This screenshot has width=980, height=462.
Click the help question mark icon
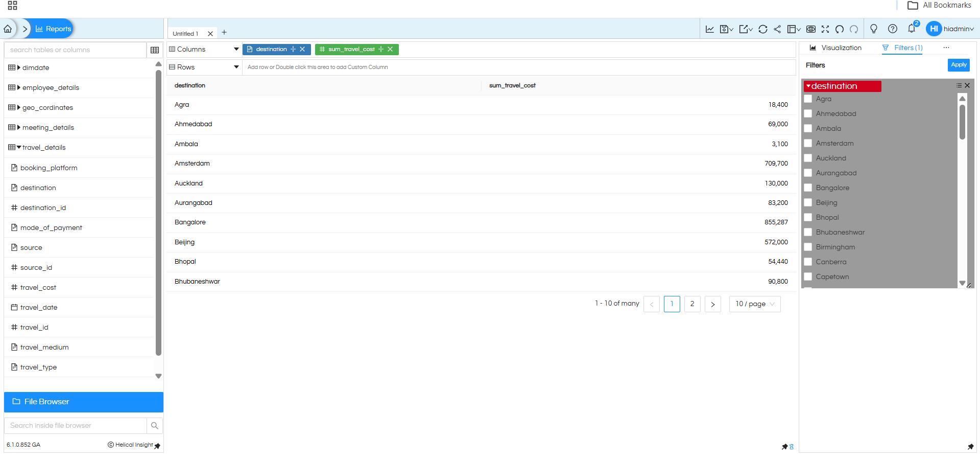click(892, 29)
